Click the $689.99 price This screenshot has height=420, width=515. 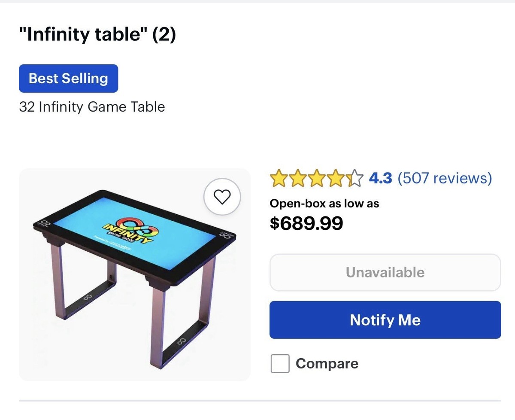tap(306, 223)
